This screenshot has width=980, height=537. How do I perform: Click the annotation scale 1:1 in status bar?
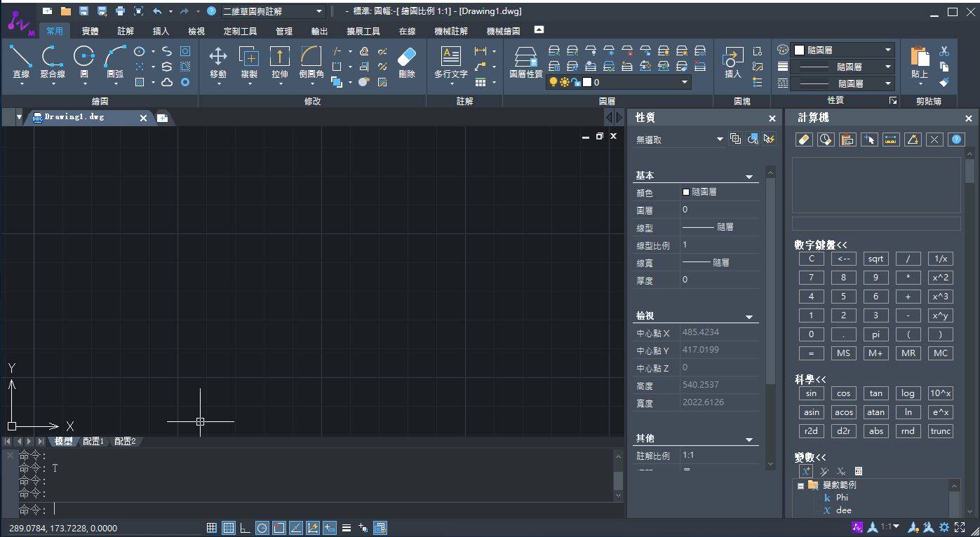pos(890,527)
